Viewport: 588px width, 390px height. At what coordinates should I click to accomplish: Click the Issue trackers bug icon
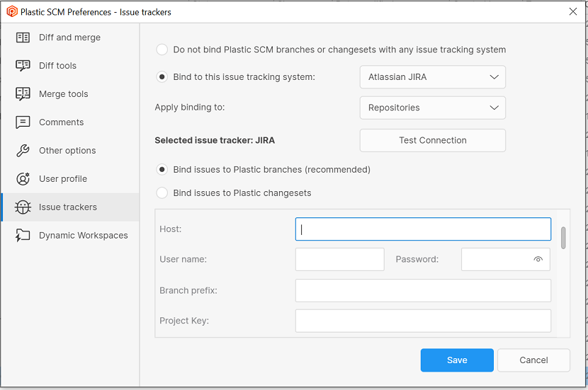coord(23,207)
